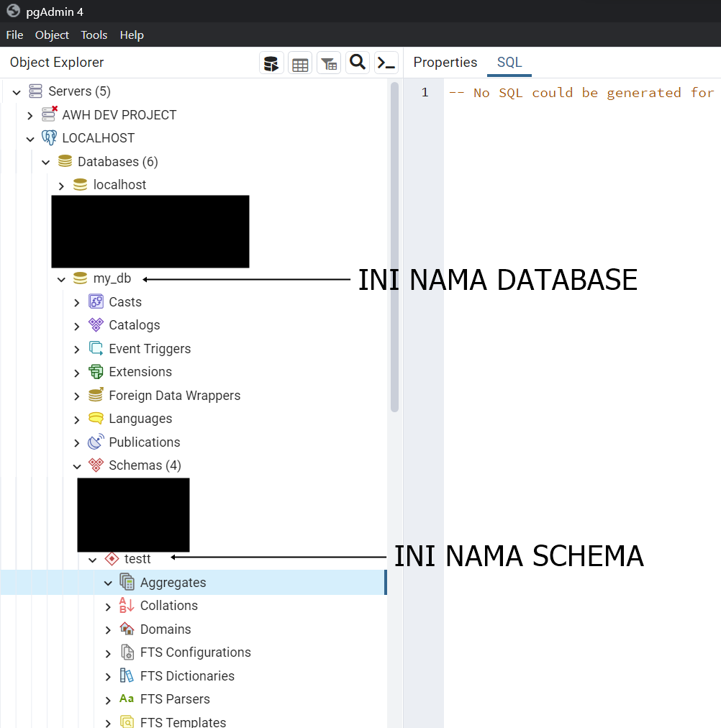Open Search Objects magnifier icon
Viewport: 721px width, 728px height.
pos(358,62)
